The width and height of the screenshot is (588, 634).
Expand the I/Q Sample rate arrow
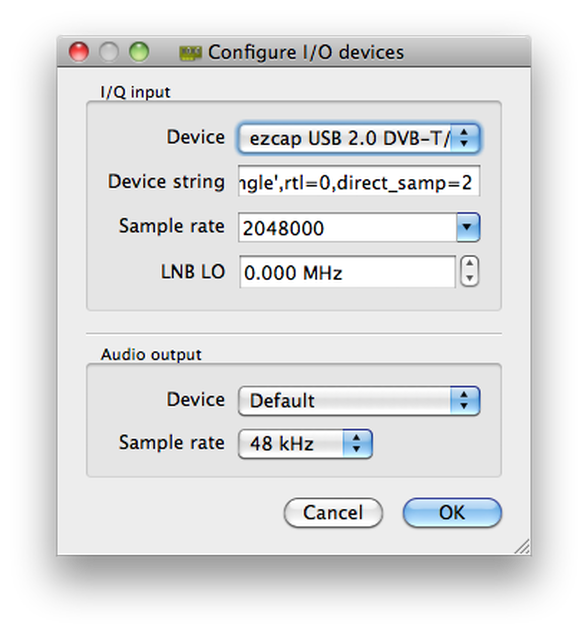click(x=468, y=227)
